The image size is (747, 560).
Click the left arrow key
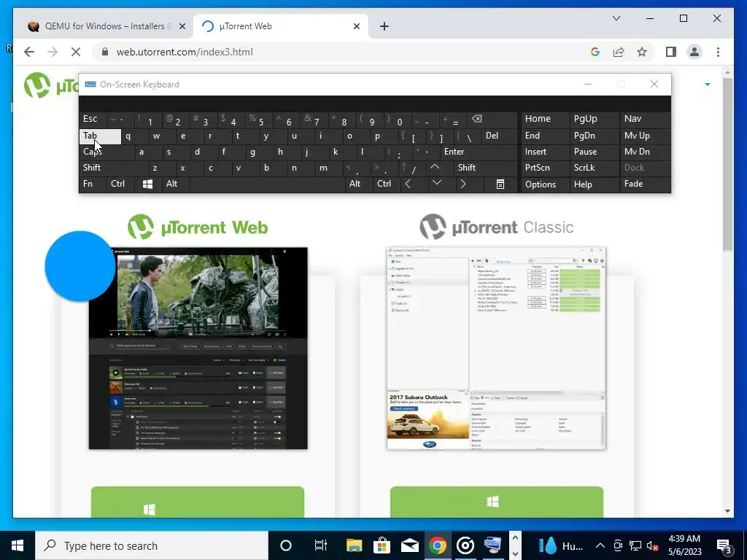408,184
